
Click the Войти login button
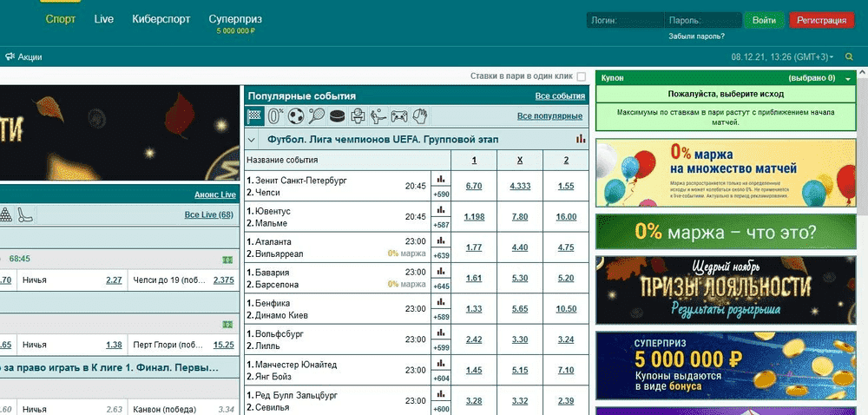(765, 20)
